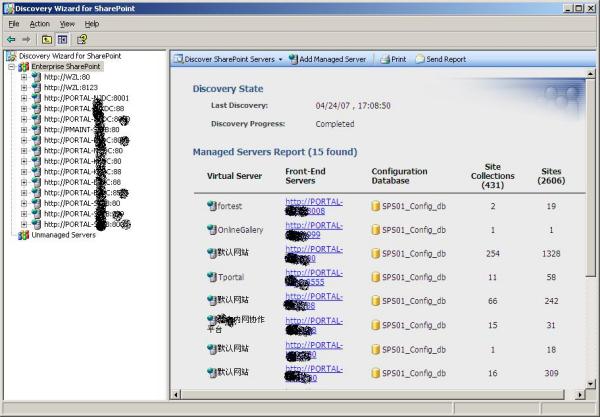Click the Sites (2606) column header
The width and height of the screenshot is (600, 417).
click(x=551, y=176)
